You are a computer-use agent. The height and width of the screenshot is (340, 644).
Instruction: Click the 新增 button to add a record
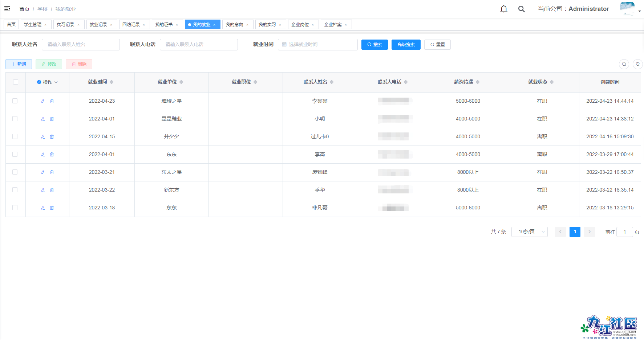[19, 64]
